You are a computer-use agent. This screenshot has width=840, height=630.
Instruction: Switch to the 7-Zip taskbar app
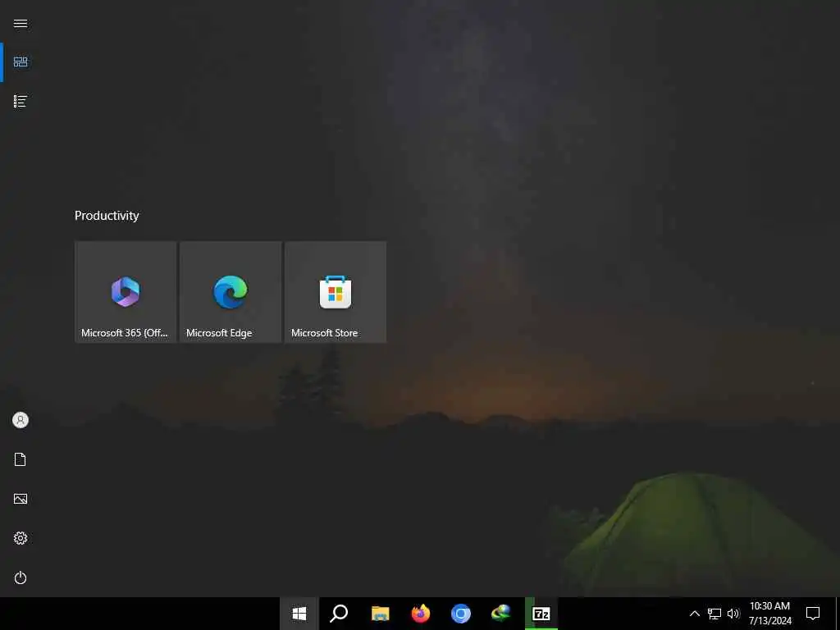click(x=541, y=614)
